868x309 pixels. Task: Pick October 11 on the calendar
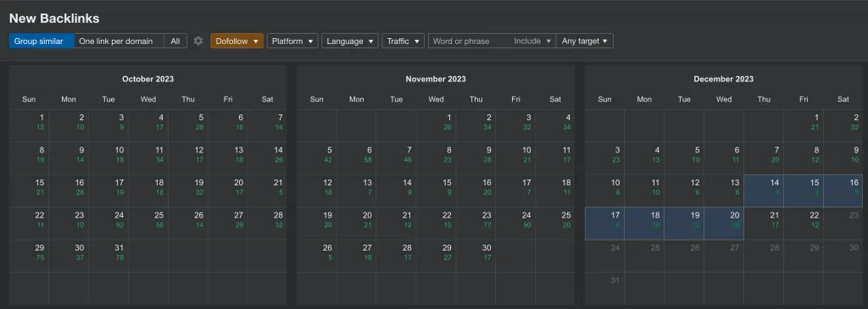[148, 158]
